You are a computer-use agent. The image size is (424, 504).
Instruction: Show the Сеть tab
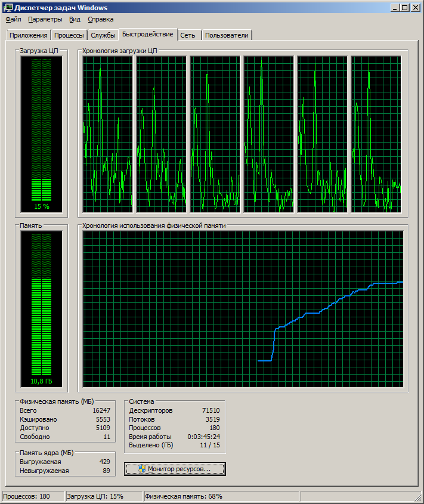188,35
